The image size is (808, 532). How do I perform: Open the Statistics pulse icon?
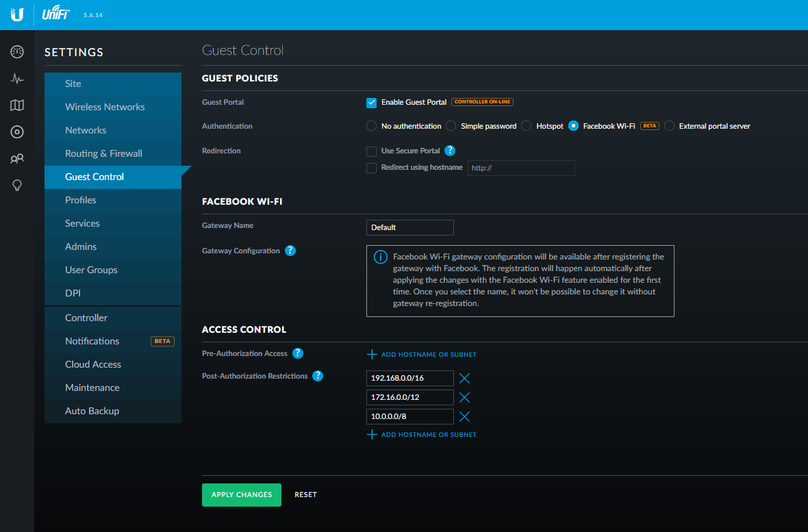pyautogui.click(x=17, y=79)
